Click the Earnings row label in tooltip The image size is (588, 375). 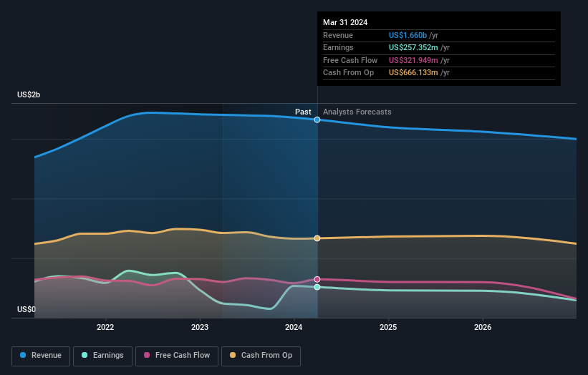(x=338, y=47)
